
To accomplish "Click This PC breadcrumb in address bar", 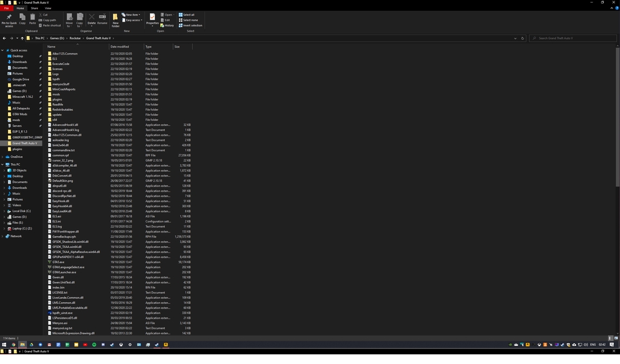I will (x=40, y=38).
